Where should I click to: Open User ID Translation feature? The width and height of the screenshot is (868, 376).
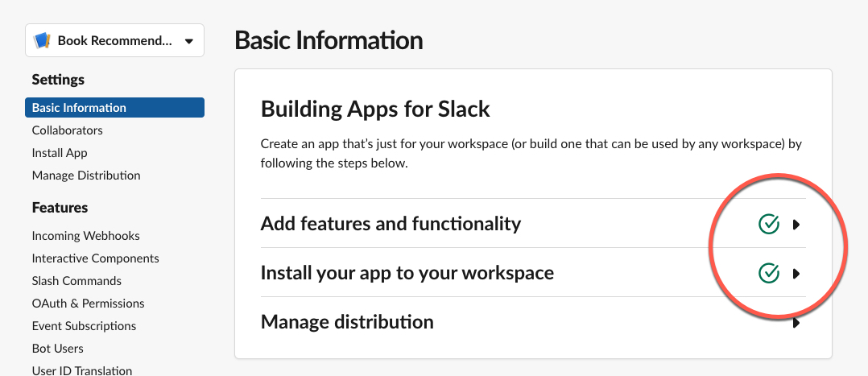81,370
